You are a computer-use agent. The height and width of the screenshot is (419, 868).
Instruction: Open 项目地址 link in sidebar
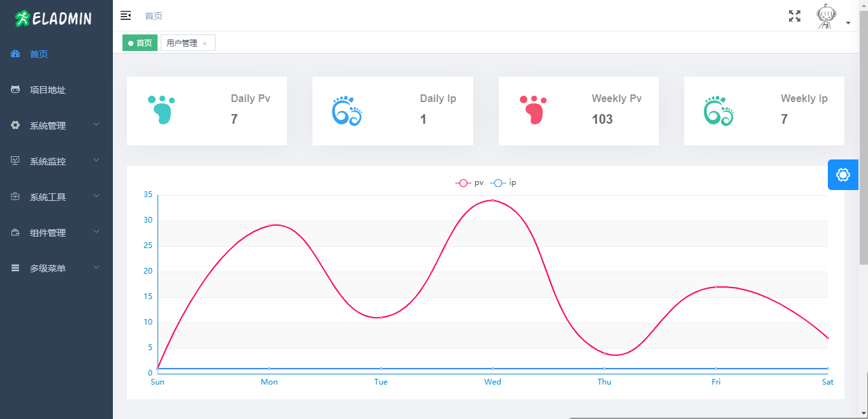pos(48,90)
